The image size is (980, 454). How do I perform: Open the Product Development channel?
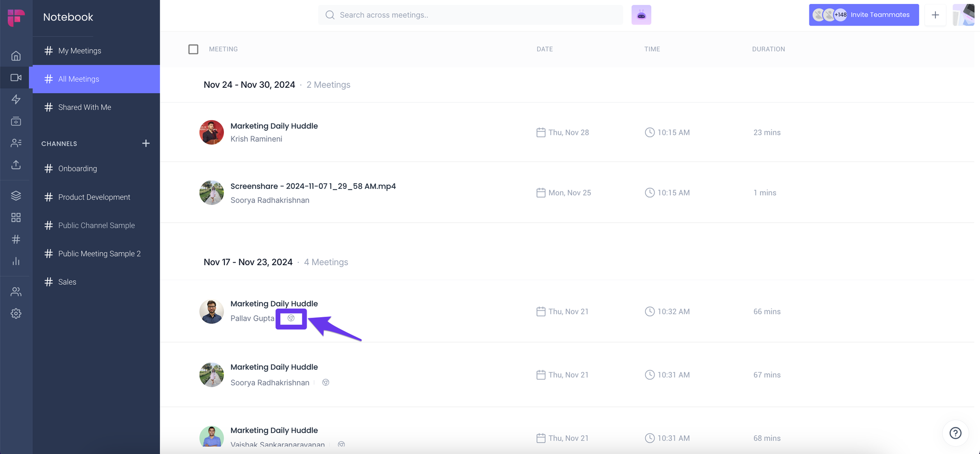click(x=94, y=197)
